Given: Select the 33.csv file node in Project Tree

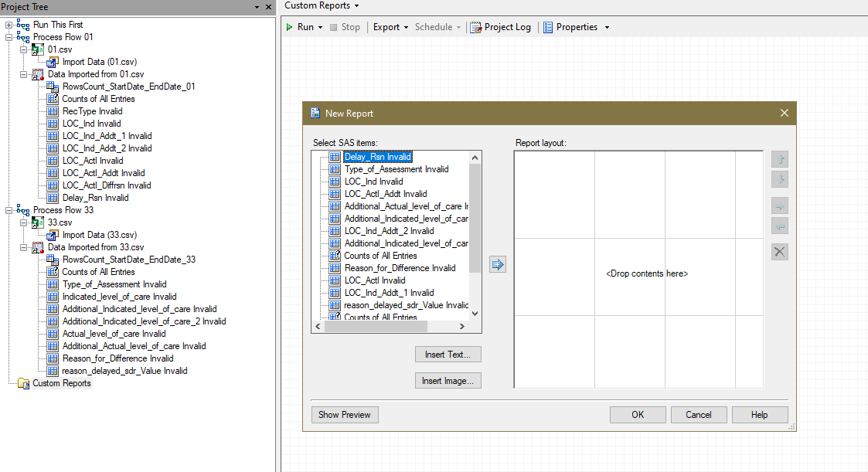Looking at the screenshot, I should click(60, 222).
